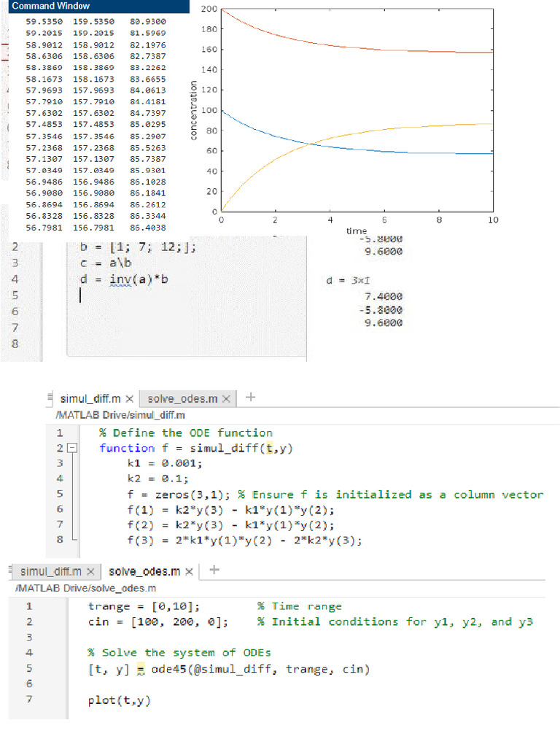Click 'ode45(@simul_diff, trange, cin)' call
The width and height of the screenshot is (560, 747).
(260, 669)
